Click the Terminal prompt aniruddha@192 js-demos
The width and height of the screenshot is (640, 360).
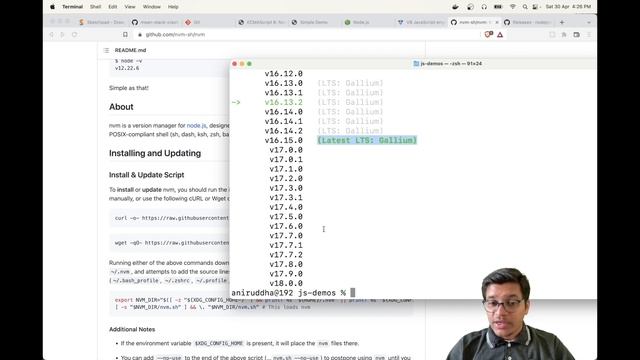click(x=288, y=293)
